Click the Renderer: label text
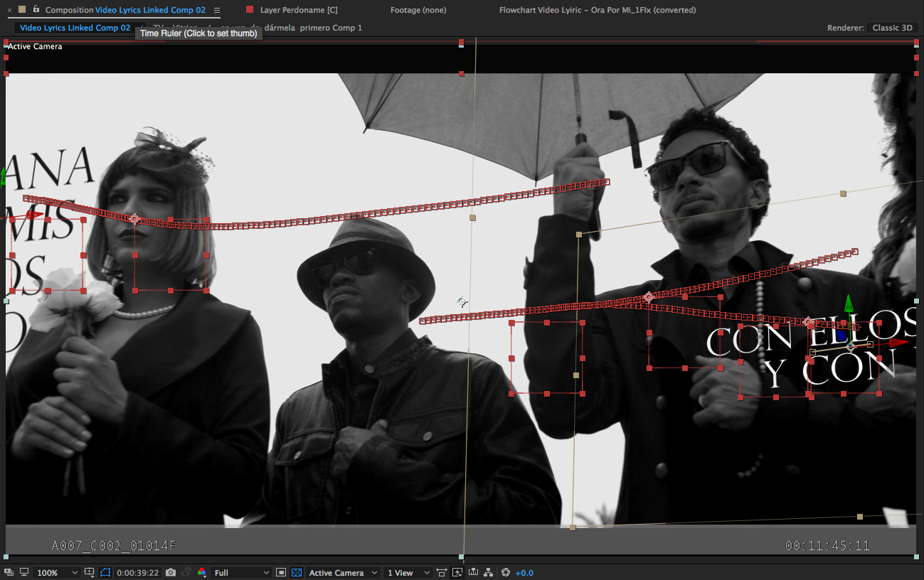 point(844,28)
